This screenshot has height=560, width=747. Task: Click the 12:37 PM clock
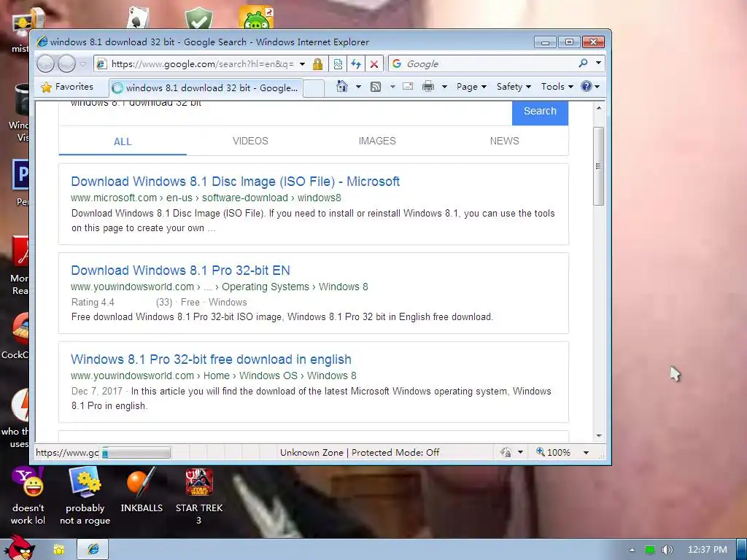coord(708,550)
